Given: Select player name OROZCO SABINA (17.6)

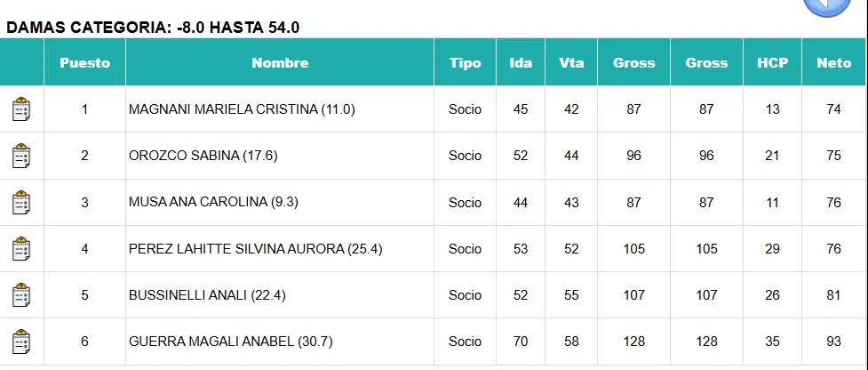Looking at the screenshot, I should tap(203, 156).
